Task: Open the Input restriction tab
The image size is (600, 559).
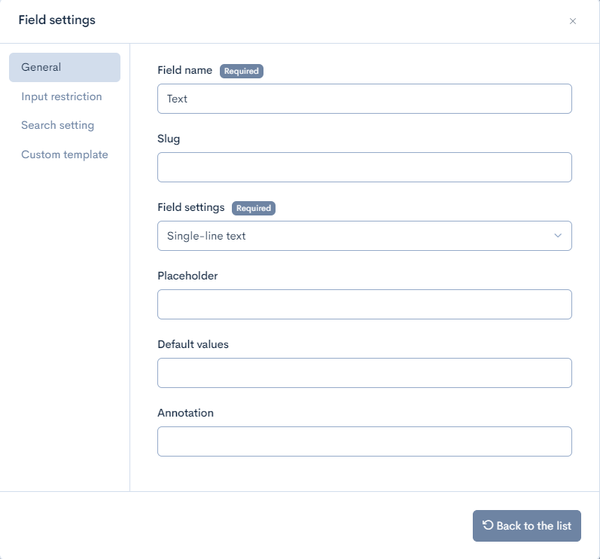Action: pos(62,96)
